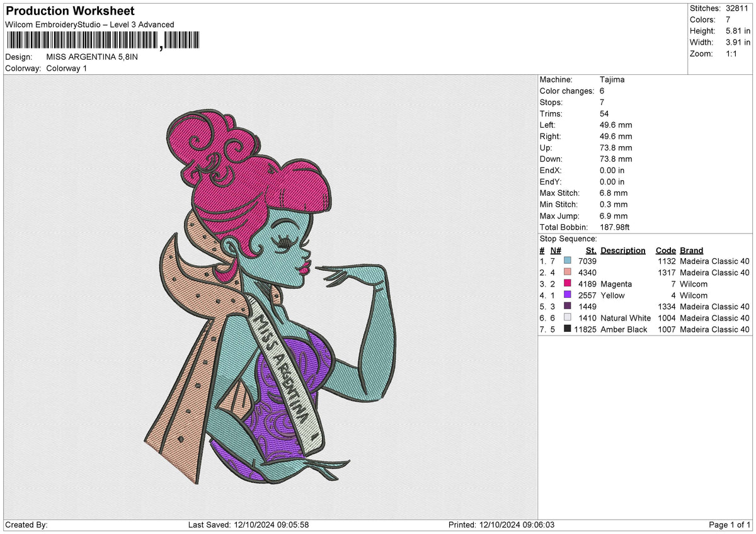Click thread code 1334
This screenshot has width=756, height=534.
667,307
